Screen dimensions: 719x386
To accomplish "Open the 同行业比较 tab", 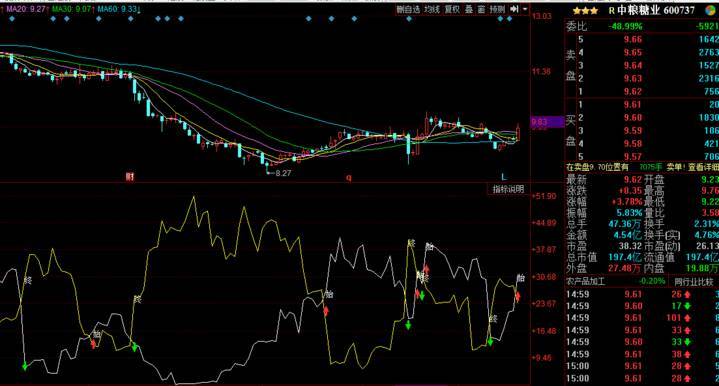I will tap(693, 281).
